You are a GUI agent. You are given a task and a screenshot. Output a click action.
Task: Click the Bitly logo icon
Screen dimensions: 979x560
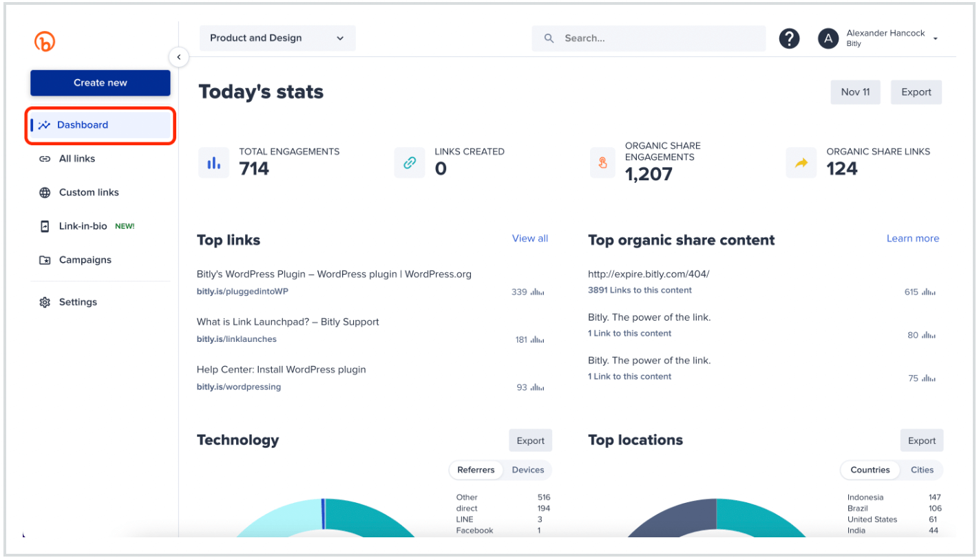[x=45, y=42]
